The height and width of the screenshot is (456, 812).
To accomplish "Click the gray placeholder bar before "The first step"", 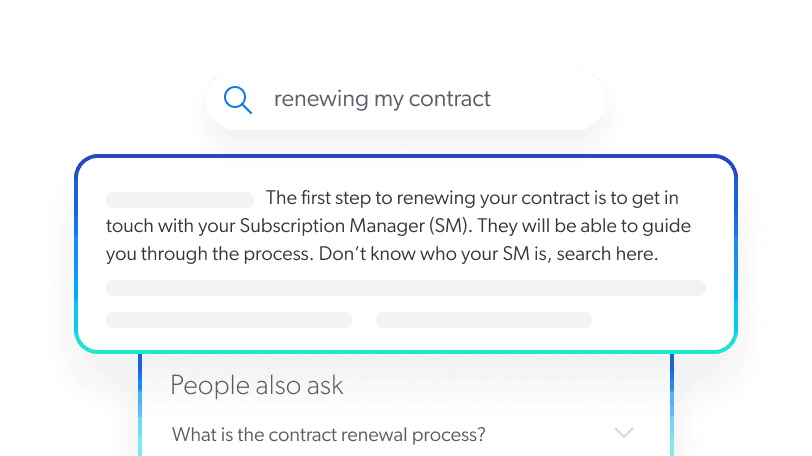I will [180, 199].
